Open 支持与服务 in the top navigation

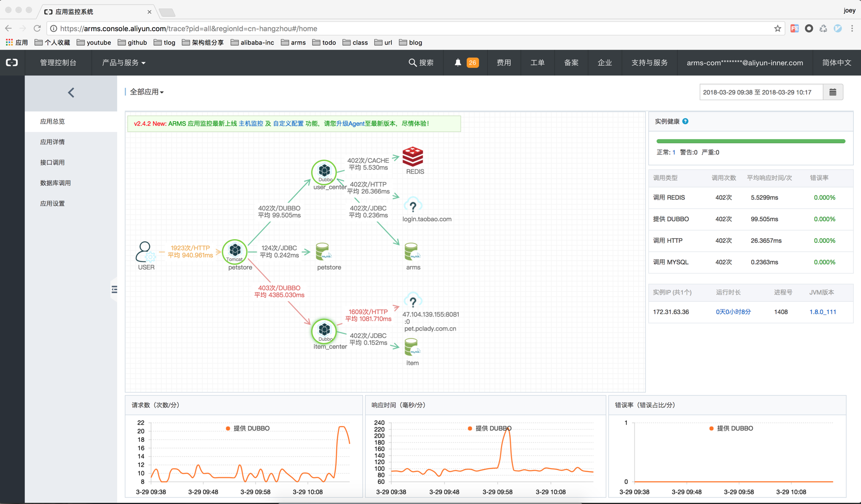[649, 63]
